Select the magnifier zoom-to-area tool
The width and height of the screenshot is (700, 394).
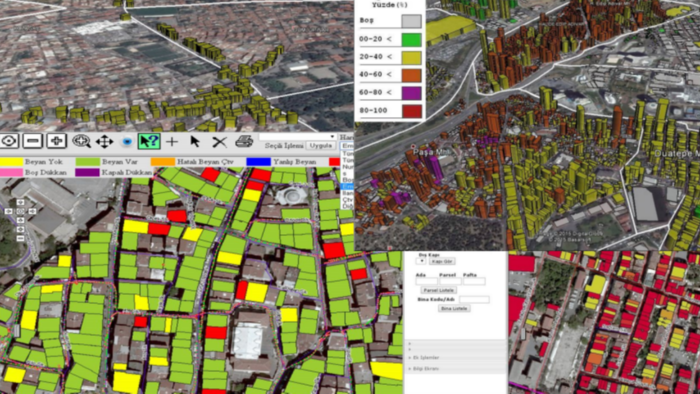tap(81, 141)
